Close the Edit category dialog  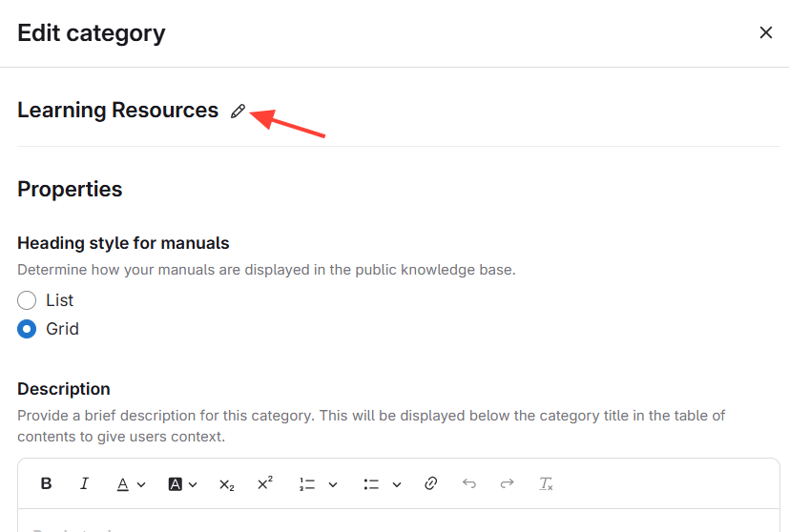(x=765, y=32)
